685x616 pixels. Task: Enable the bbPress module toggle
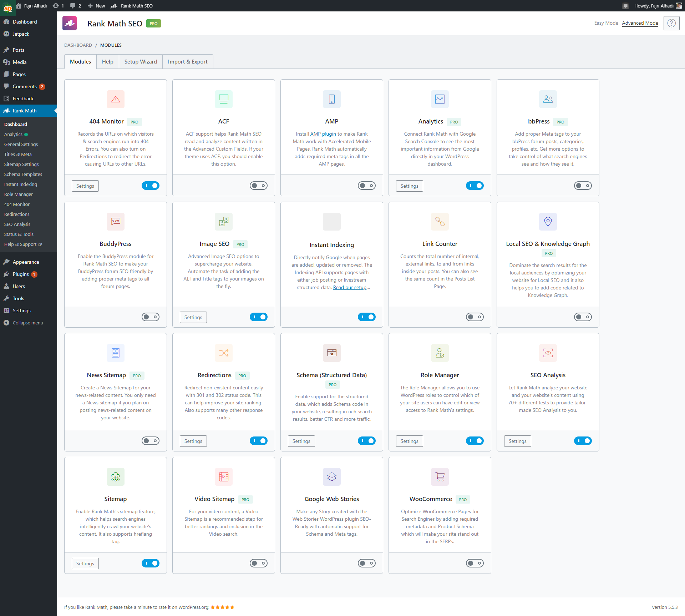click(x=583, y=186)
